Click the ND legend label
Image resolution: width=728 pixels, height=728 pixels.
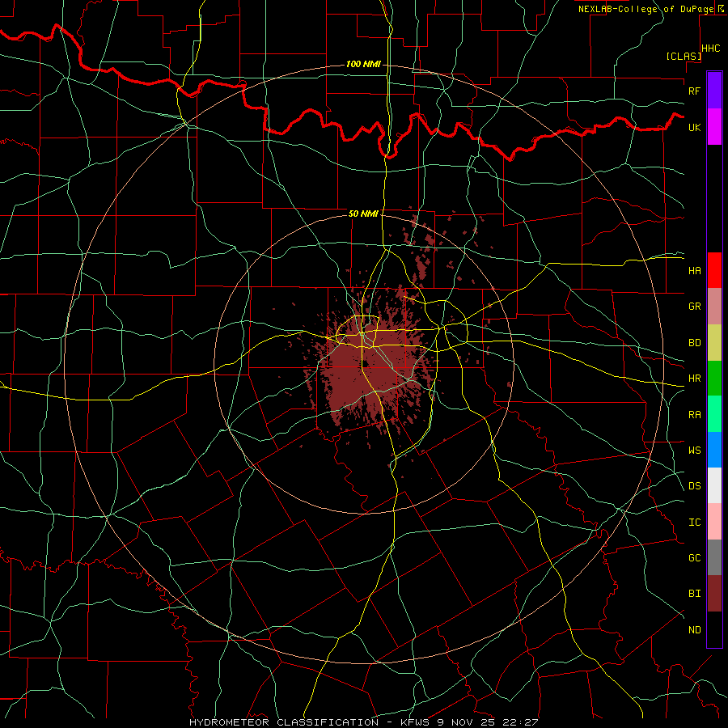click(x=695, y=629)
